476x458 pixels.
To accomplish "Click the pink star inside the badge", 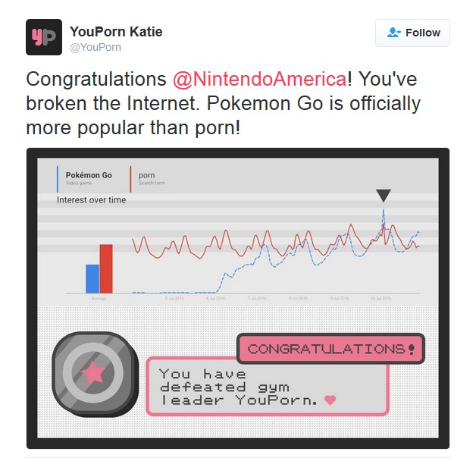I will [x=95, y=372].
